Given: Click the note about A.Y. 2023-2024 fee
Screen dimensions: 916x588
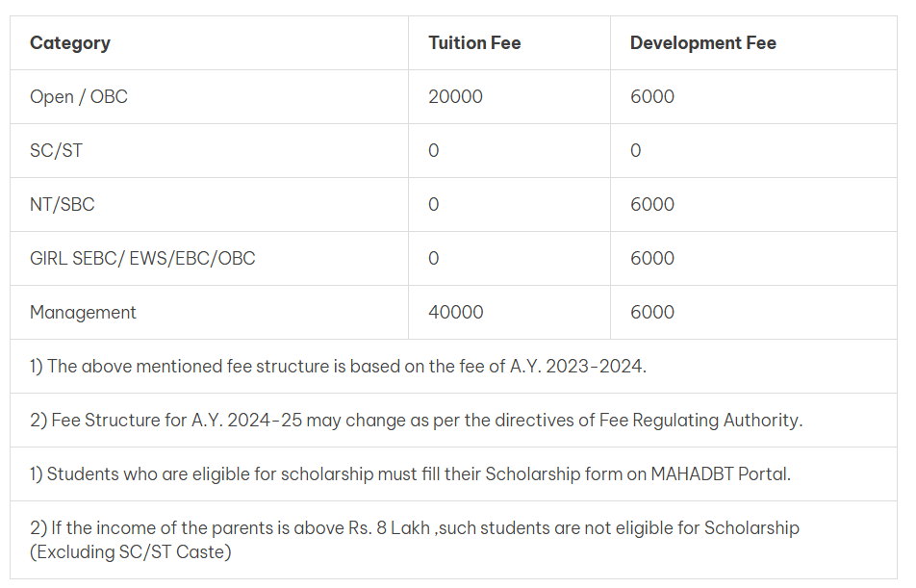Looking at the screenshot, I should [338, 367].
